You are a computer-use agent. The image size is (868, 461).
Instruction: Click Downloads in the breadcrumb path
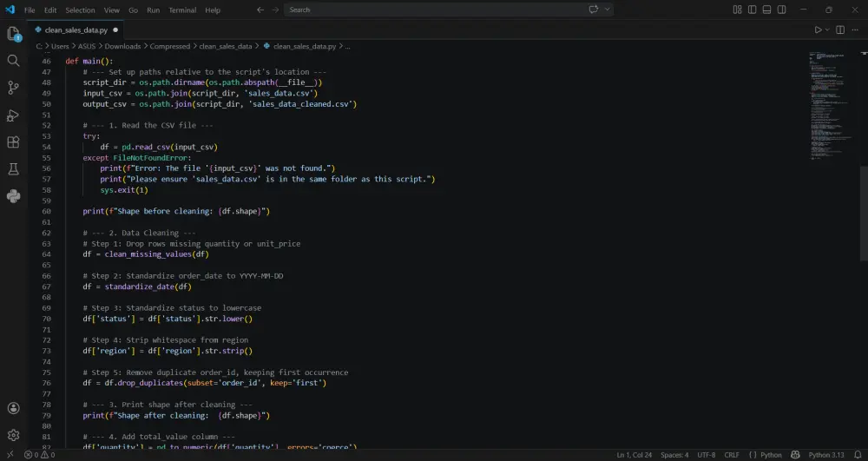pyautogui.click(x=122, y=47)
